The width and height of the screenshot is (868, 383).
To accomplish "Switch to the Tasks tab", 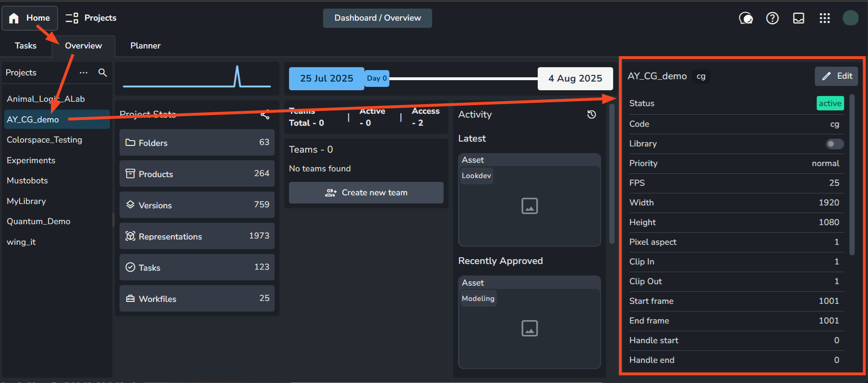I will [25, 46].
